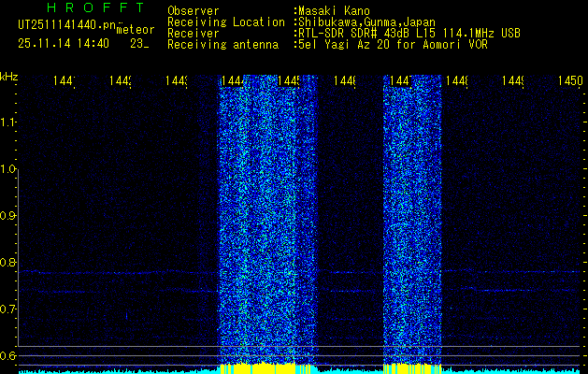Click the Receiving antenna label
This screenshot has width=588, height=374.
pyautogui.click(x=222, y=45)
